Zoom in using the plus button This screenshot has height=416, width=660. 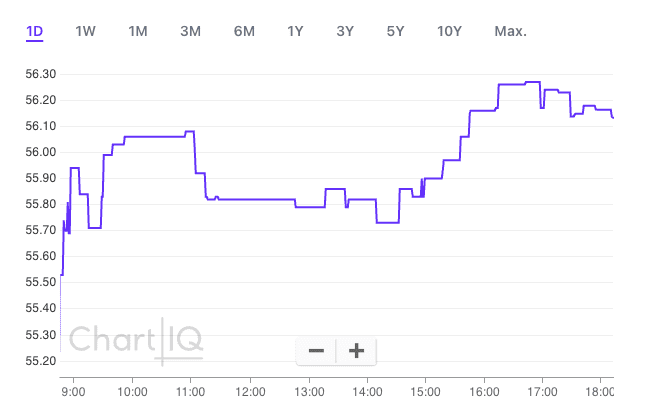pos(355,351)
